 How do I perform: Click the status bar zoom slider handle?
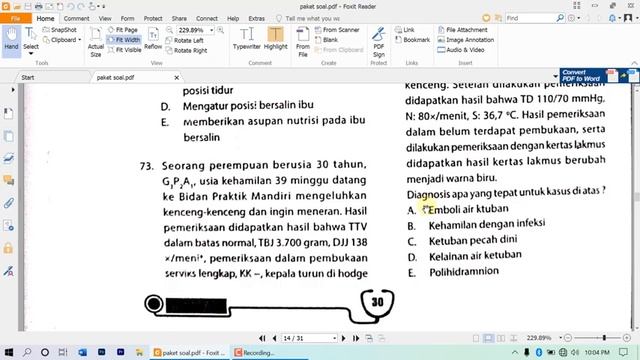pyautogui.click(x=604, y=338)
